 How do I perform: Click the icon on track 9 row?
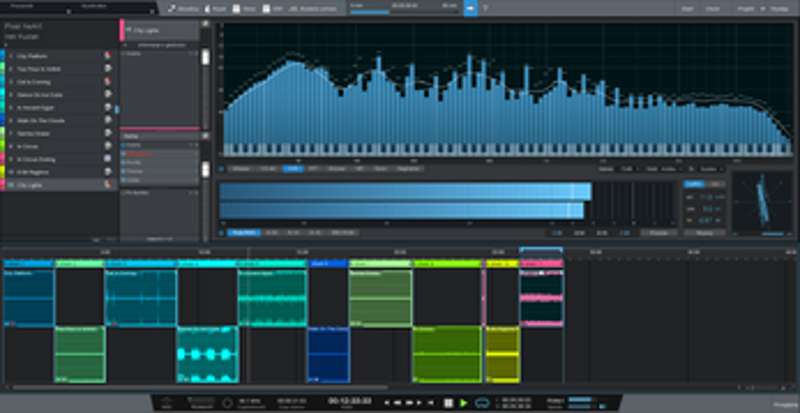click(108, 159)
